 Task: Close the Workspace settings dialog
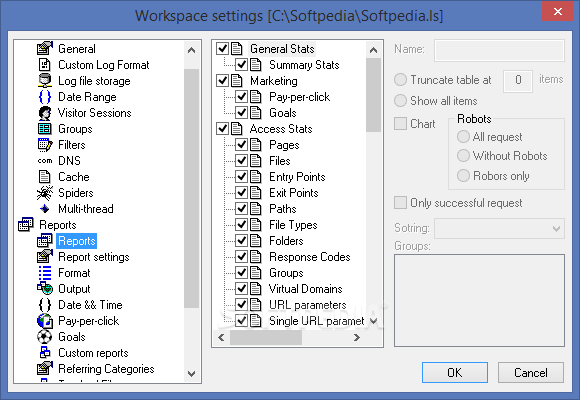coord(558,11)
